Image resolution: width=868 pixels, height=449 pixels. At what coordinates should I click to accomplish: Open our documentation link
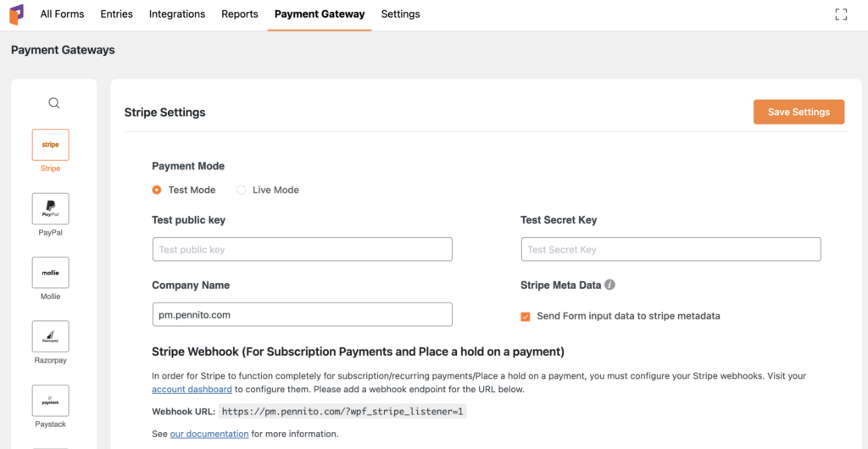(209, 434)
